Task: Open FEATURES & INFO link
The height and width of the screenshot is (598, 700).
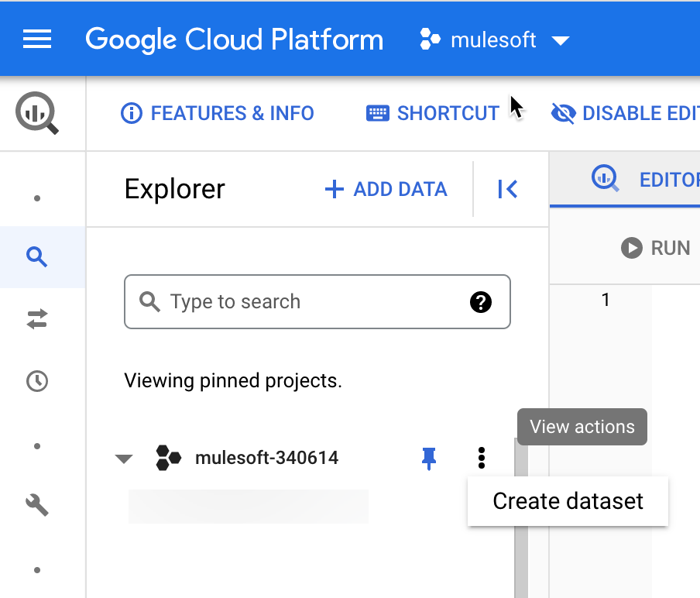Action: point(218,114)
